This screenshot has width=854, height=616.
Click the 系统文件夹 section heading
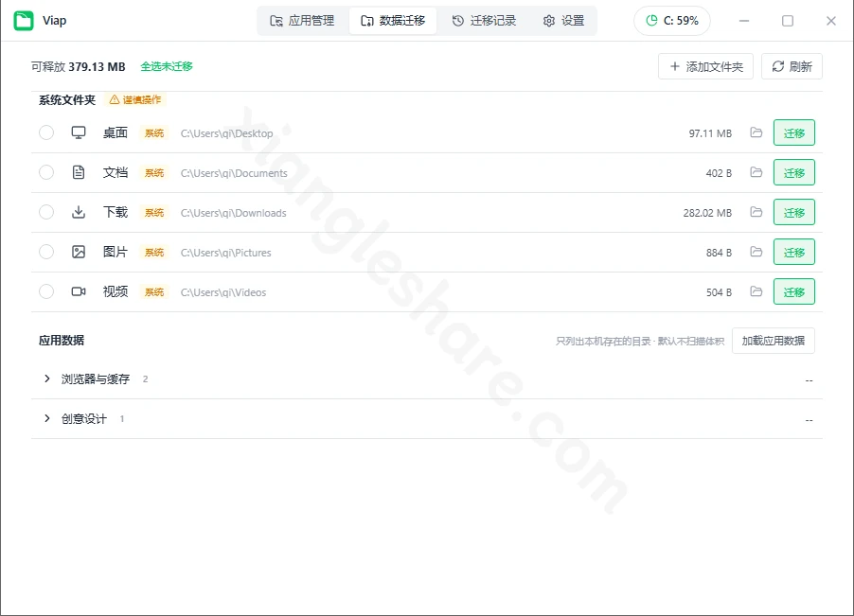pyautogui.click(x=67, y=99)
